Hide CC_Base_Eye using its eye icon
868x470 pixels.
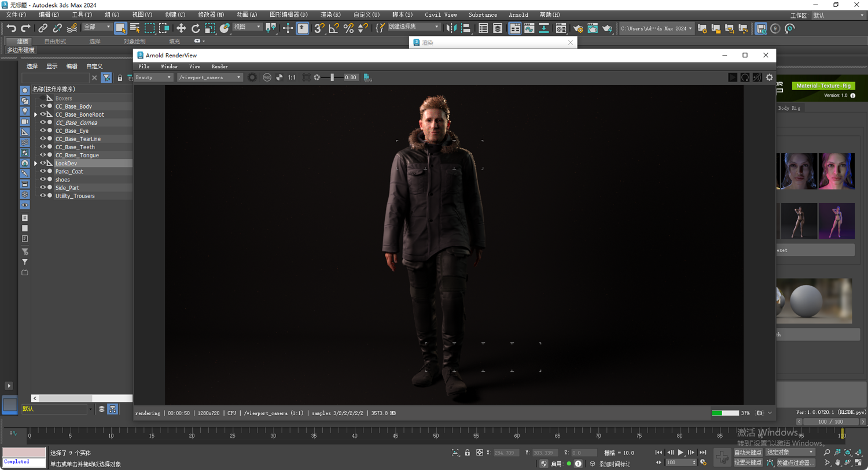(x=43, y=131)
